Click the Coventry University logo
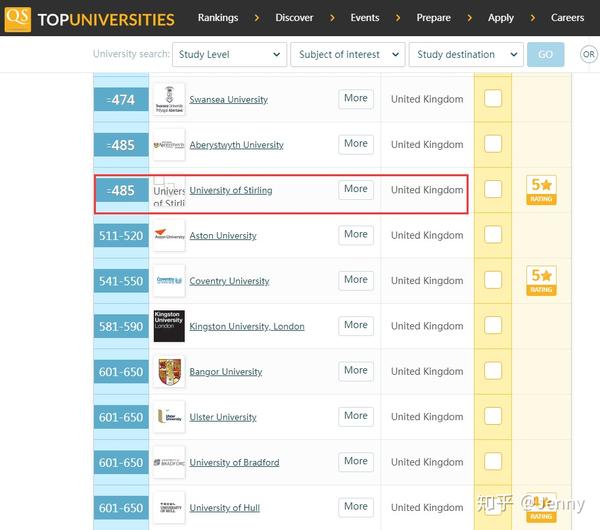 [169, 280]
